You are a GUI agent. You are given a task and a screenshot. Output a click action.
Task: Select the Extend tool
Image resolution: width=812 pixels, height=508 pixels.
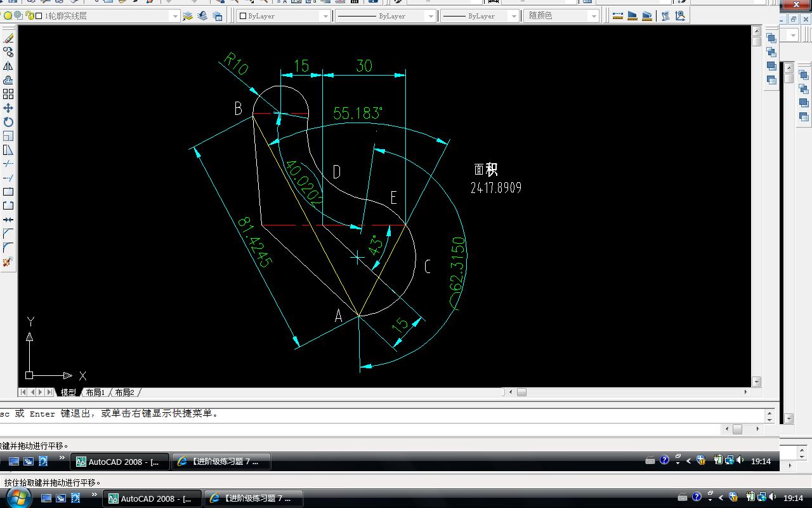click(x=8, y=178)
